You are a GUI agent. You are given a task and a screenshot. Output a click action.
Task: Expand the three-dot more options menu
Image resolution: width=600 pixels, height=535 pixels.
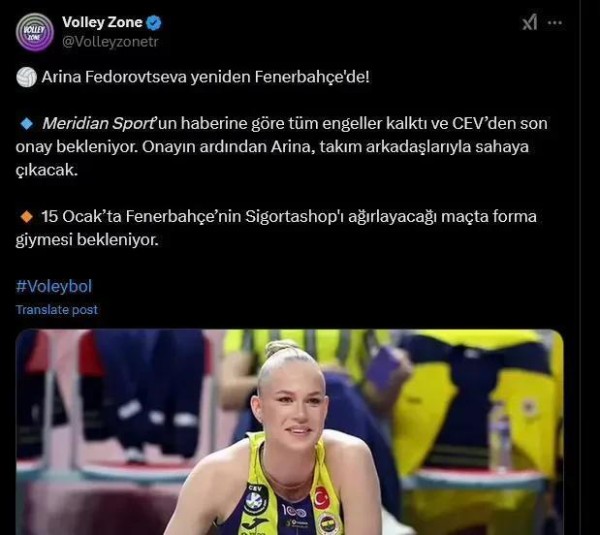[554, 23]
